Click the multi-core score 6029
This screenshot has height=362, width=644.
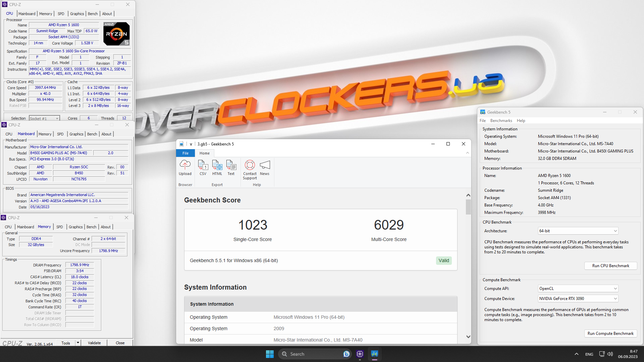389,225
